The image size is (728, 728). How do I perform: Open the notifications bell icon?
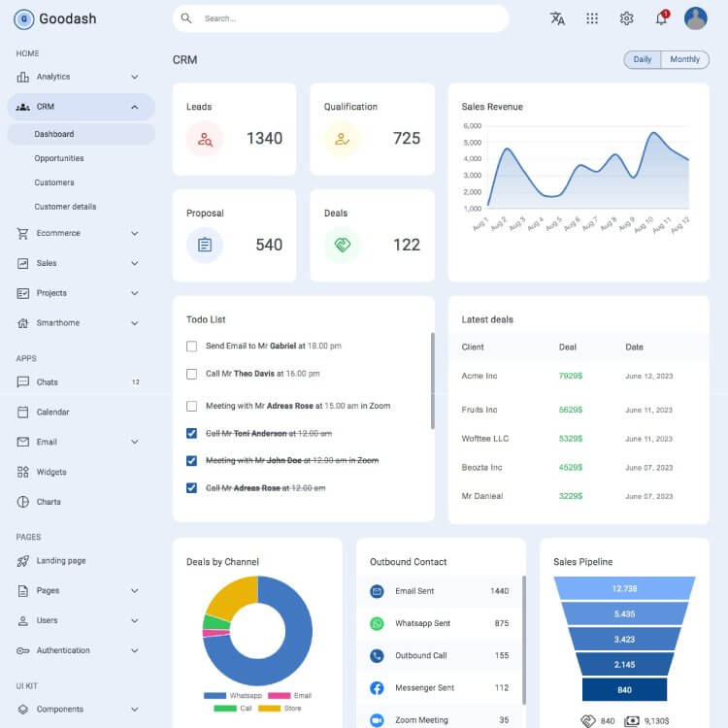(661, 18)
